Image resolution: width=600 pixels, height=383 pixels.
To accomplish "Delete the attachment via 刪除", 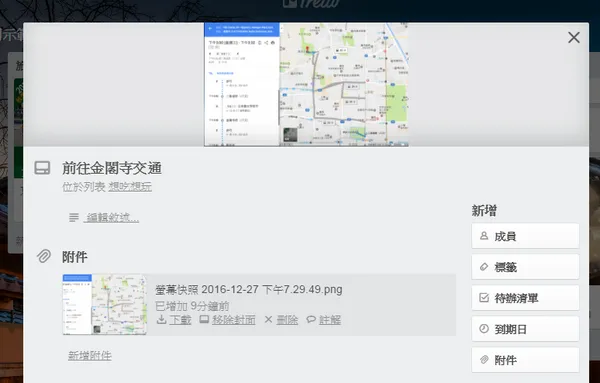I will [287, 319].
